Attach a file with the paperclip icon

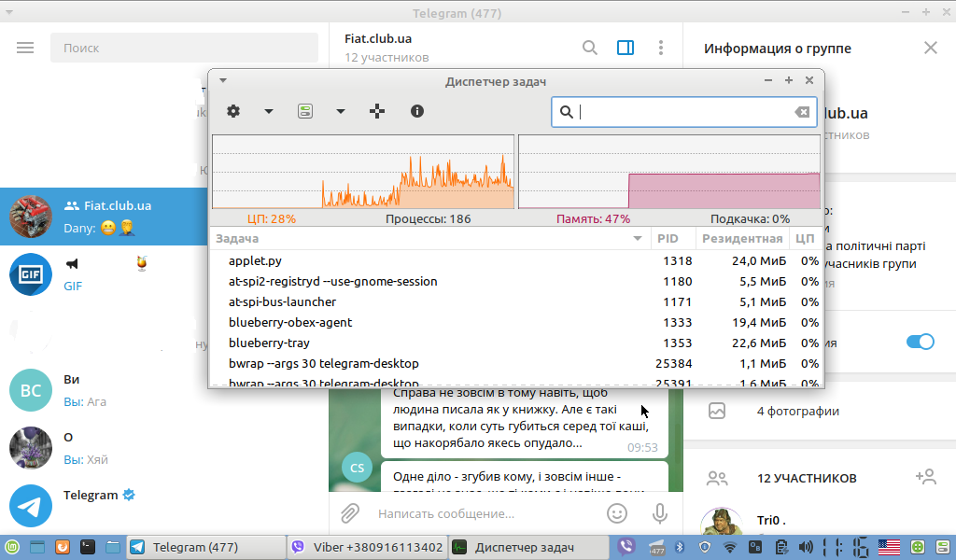tap(350, 512)
